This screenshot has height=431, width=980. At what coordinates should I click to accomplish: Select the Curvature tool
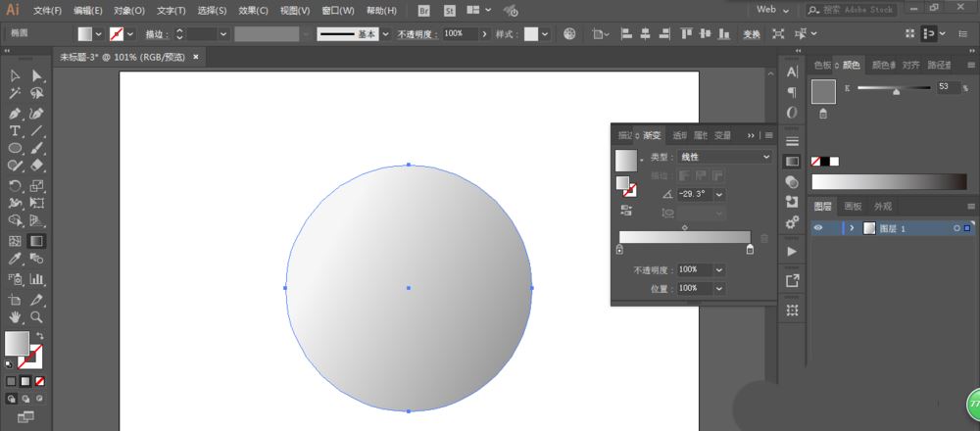(x=37, y=114)
